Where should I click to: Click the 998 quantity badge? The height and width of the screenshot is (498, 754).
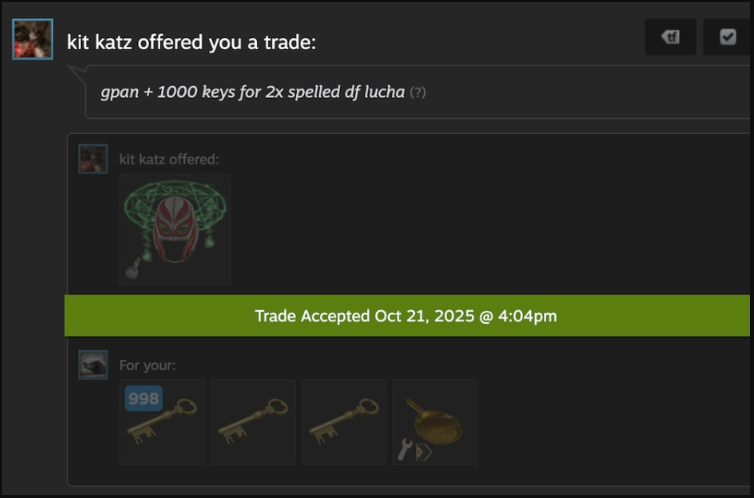click(x=144, y=398)
